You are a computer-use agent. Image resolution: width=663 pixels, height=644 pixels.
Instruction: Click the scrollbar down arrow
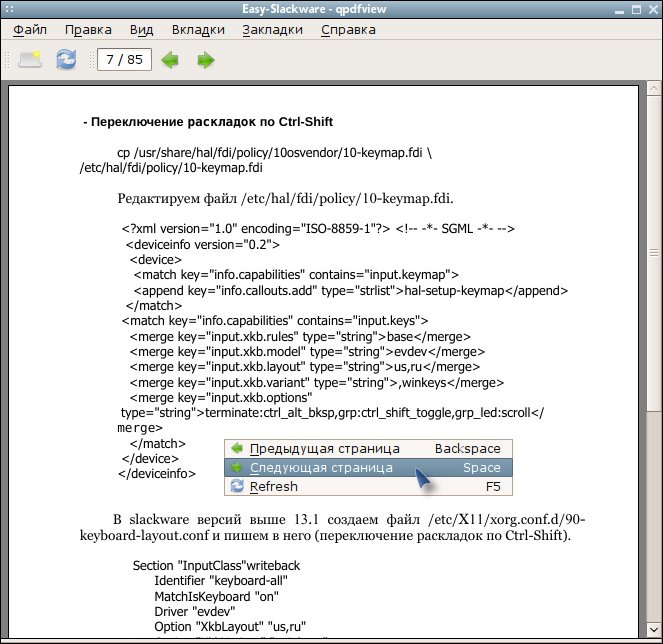coord(654,629)
